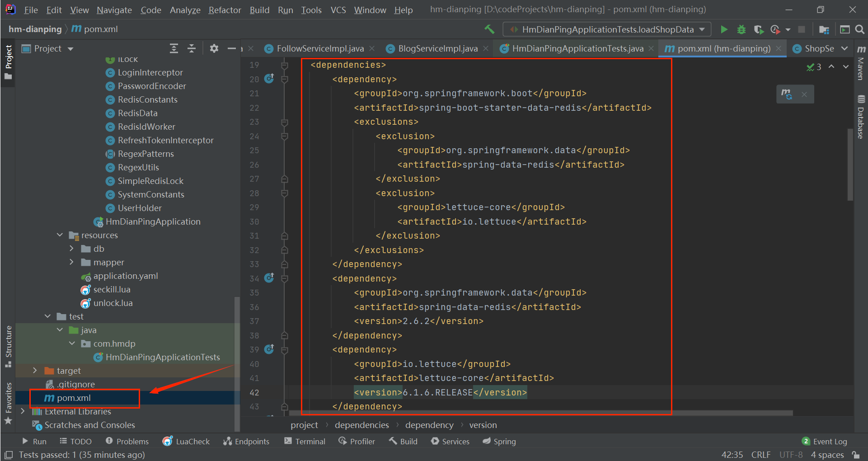
Task: Load Maven changes floating icon
Action: coord(787,94)
